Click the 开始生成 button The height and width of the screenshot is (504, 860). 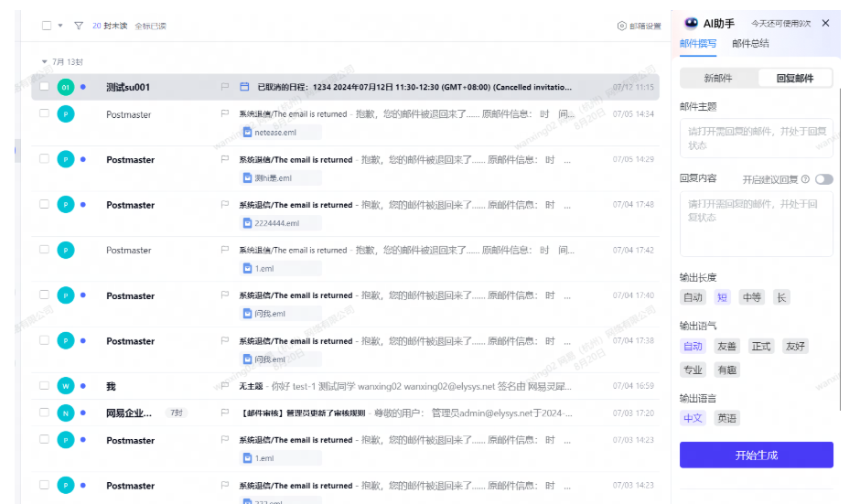pyautogui.click(x=757, y=456)
